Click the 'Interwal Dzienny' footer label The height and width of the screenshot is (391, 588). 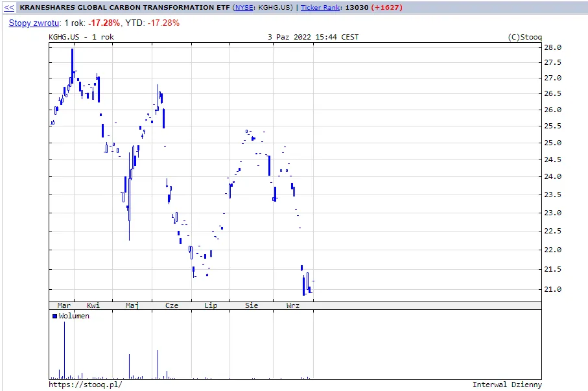pos(507,385)
